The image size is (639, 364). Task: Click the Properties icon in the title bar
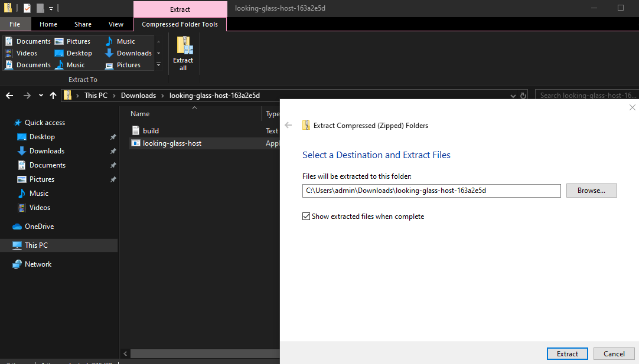tap(27, 8)
